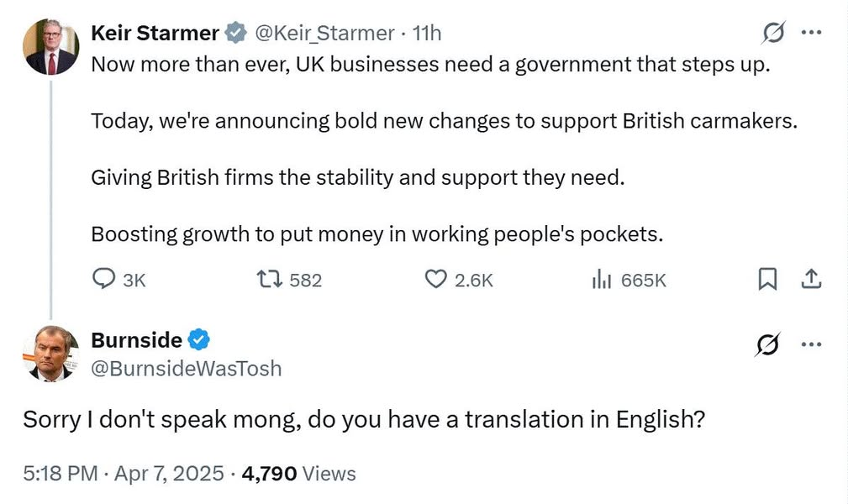This screenshot has height=504, width=848.
Task: Click the reply icon on Starmer's tweet
Action: point(103,280)
